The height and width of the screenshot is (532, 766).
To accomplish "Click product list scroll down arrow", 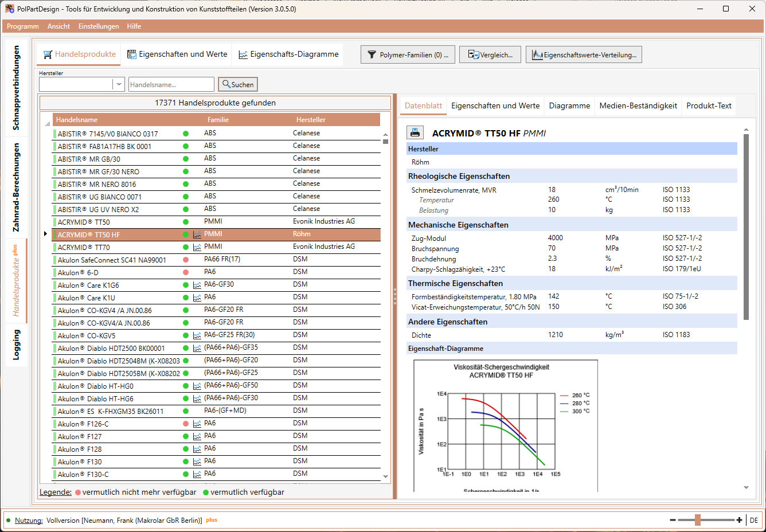I will (386, 476).
